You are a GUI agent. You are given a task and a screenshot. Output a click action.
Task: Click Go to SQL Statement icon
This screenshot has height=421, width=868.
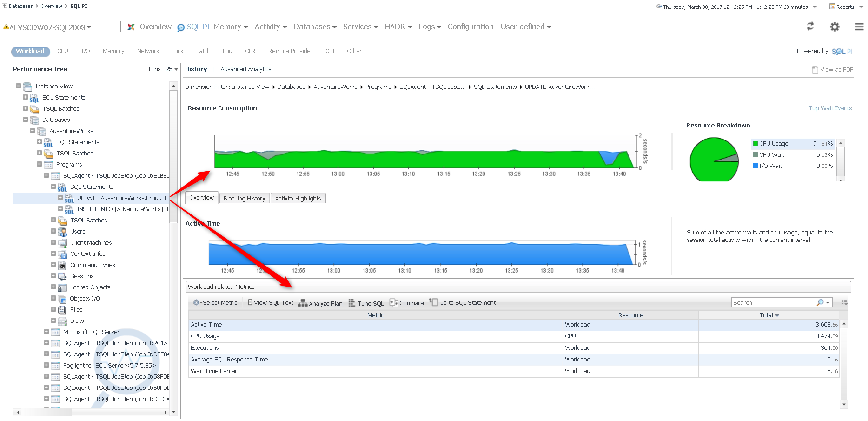tap(433, 302)
